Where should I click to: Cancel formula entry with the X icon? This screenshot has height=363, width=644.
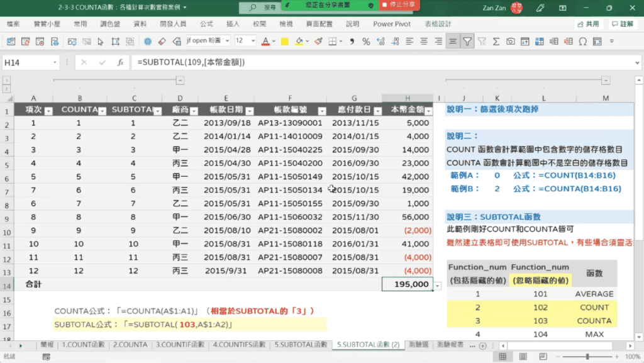point(84,62)
